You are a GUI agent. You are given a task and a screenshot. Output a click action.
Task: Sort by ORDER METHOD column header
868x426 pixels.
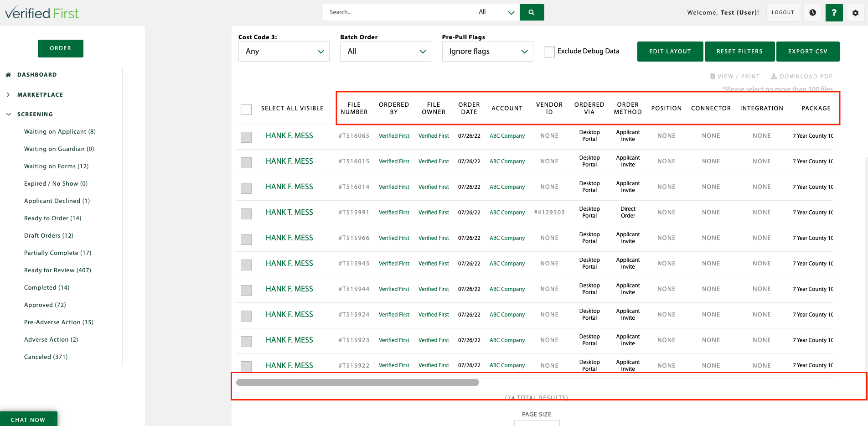pos(628,109)
